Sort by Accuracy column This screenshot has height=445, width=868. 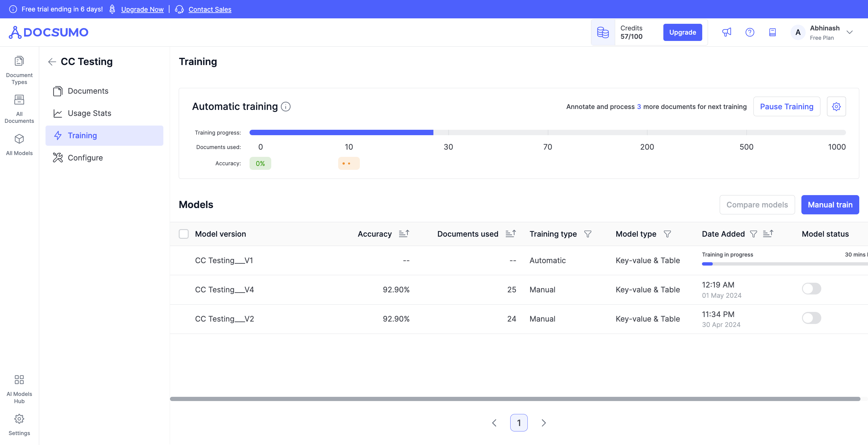[404, 234]
